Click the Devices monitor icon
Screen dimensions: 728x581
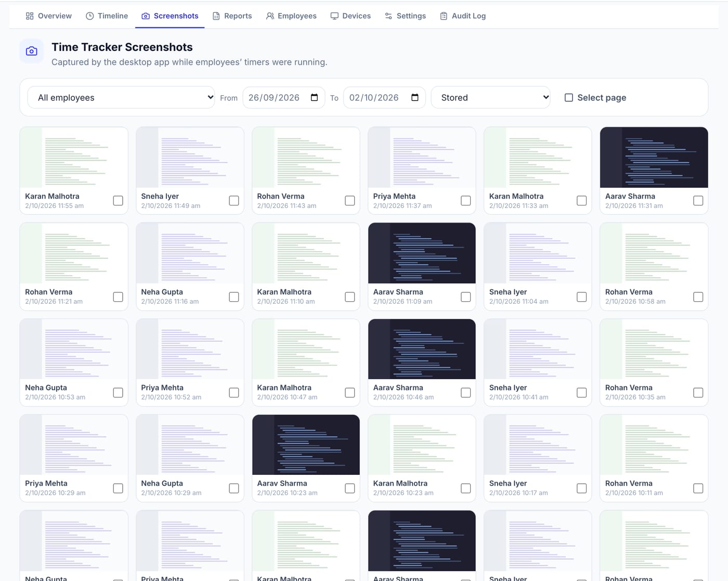tap(334, 16)
